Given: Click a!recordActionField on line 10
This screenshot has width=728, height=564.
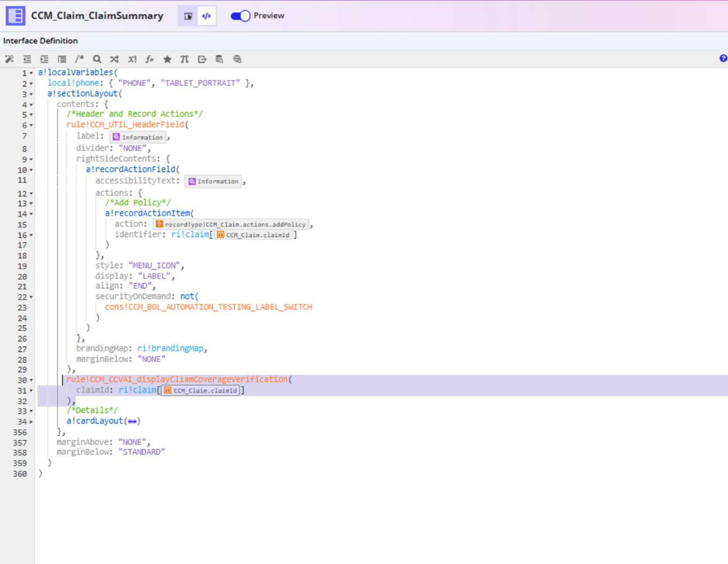Looking at the screenshot, I should click(x=130, y=169).
